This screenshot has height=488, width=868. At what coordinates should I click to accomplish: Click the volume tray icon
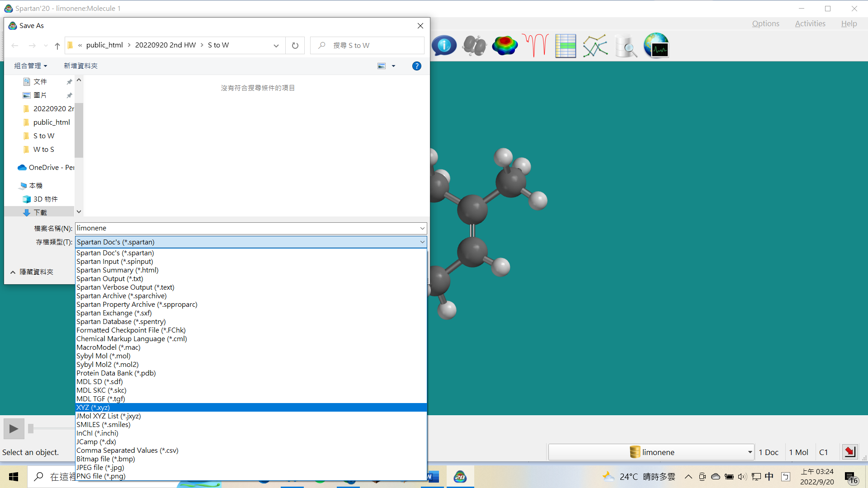(742, 477)
